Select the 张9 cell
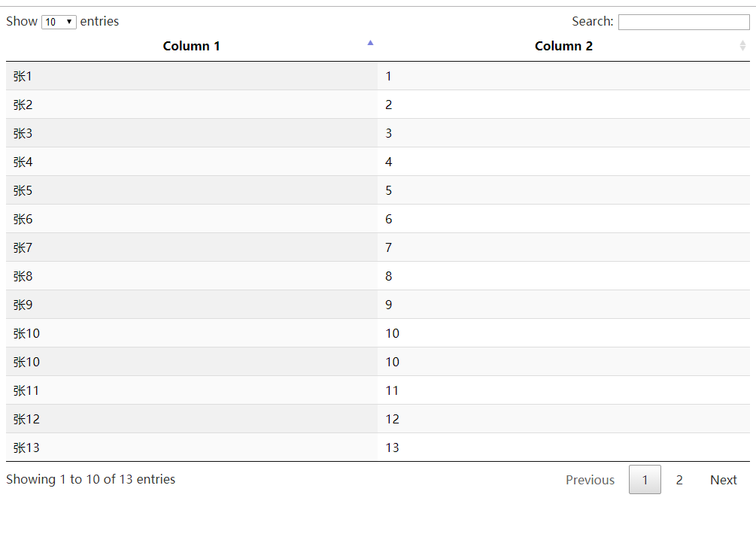 [23, 305]
